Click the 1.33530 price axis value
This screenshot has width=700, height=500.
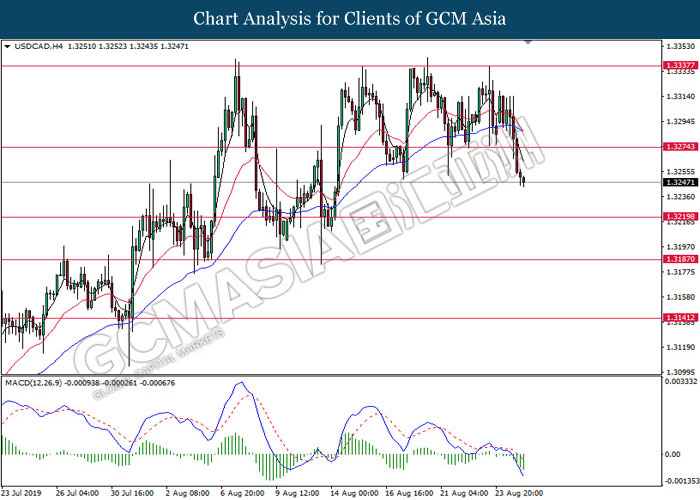(x=680, y=46)
